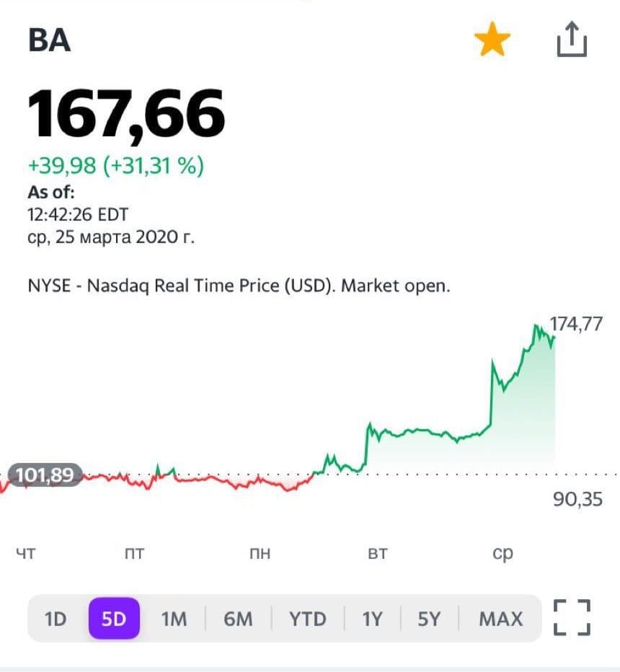Switch chart to 6M range
This screenshot has width=620, height=672.
click(238, 619)
